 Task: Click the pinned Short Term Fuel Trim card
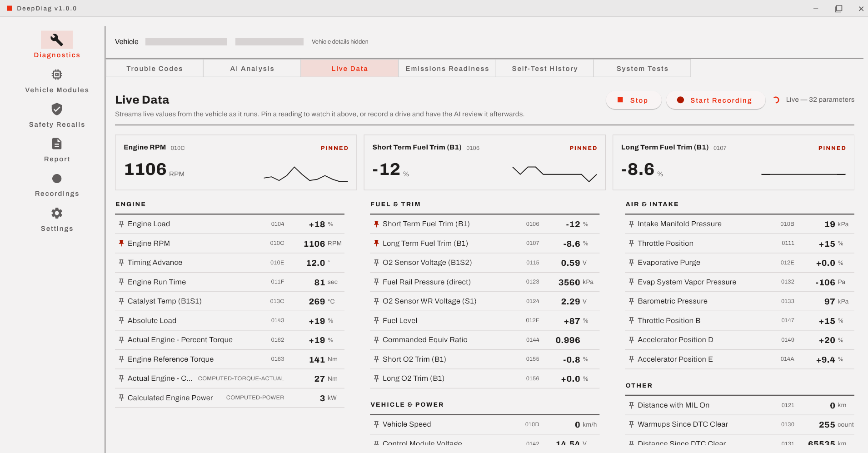485,162
